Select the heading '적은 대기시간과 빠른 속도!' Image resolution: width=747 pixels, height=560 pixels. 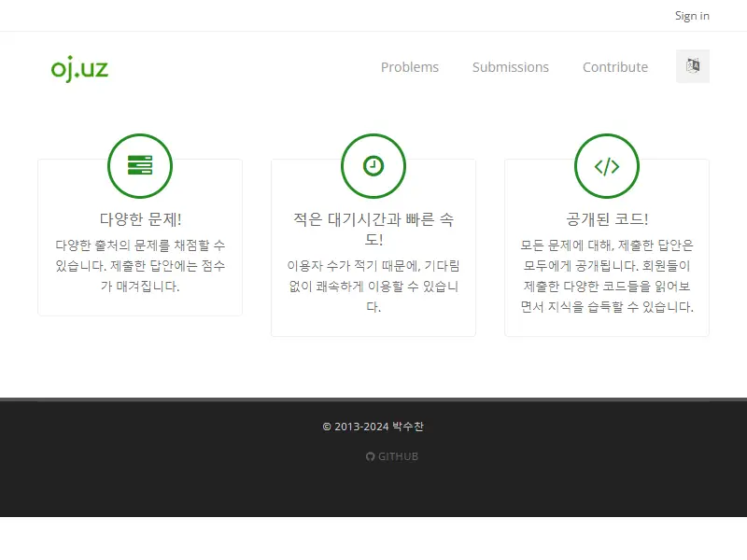(373, 230)
